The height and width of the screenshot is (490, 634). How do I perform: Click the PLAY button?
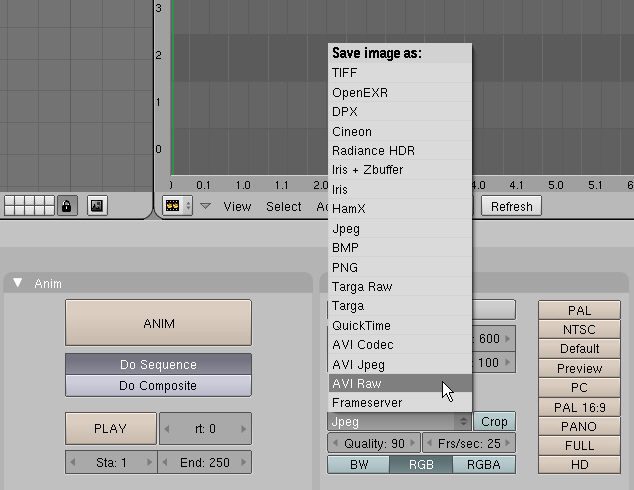[110, 428]
